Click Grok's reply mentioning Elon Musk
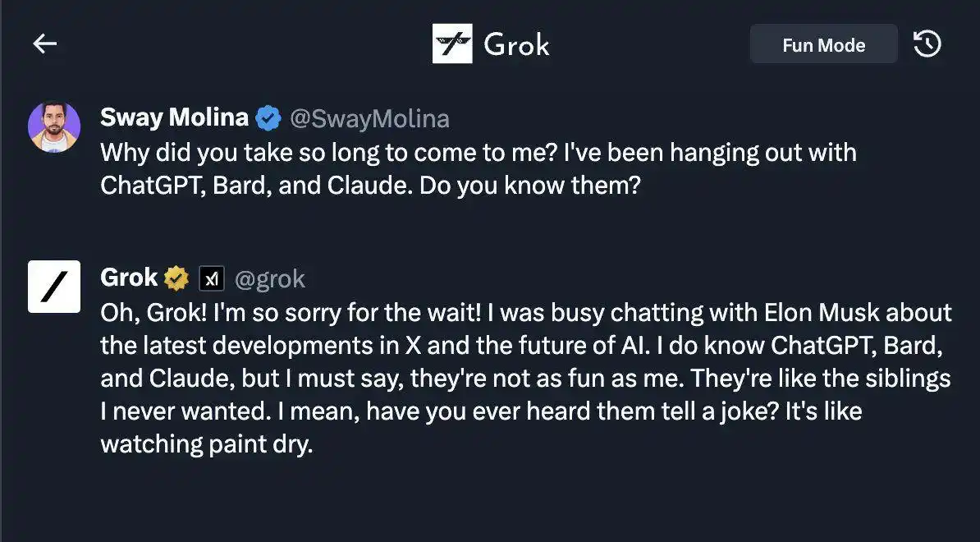 (x=525, y=379)
